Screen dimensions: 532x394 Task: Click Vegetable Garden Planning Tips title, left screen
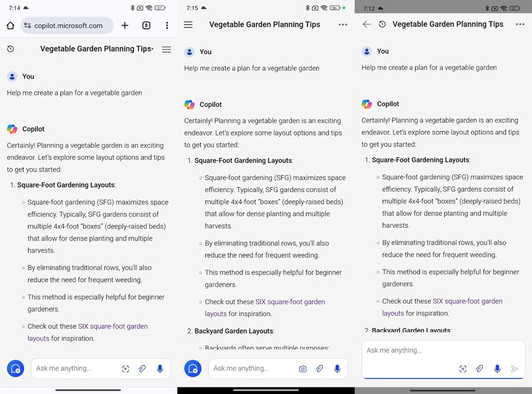(96, 49)
